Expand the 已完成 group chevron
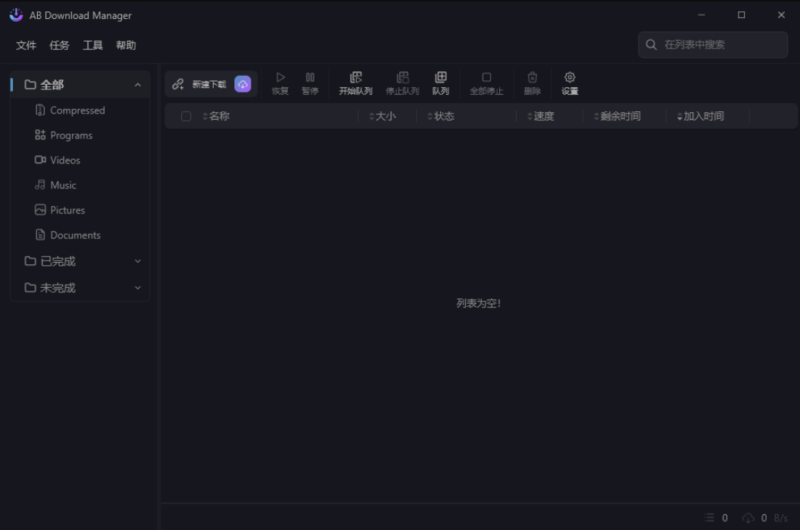The height and width of the screenshot is (530, 800). pyautogui.click(x=138, y=261)
